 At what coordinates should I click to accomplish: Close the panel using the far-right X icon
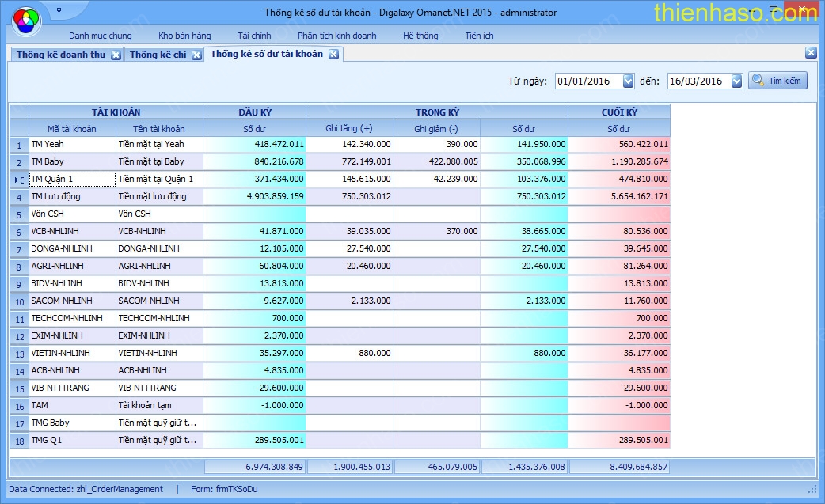(x=811, y=53)
